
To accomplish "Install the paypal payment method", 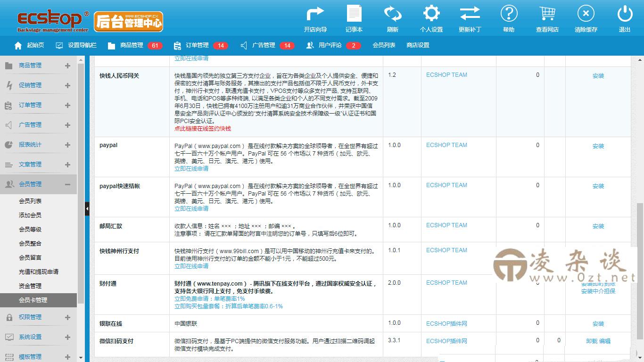I will (x=598, y=146).
